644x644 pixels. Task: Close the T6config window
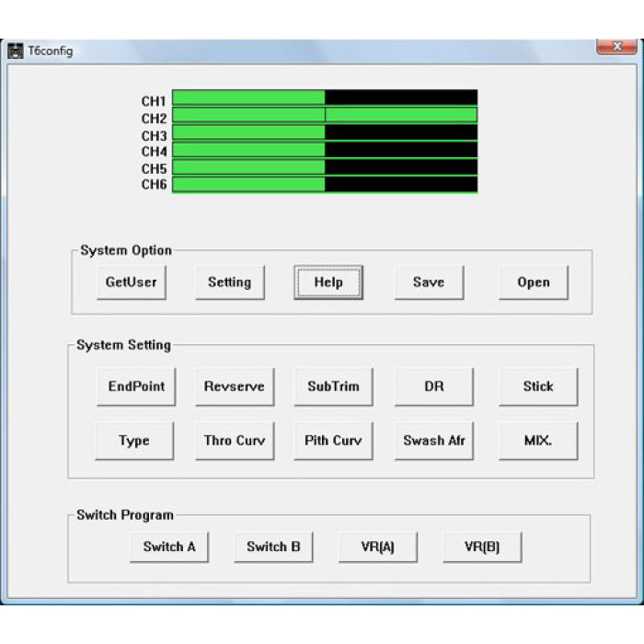615,46
